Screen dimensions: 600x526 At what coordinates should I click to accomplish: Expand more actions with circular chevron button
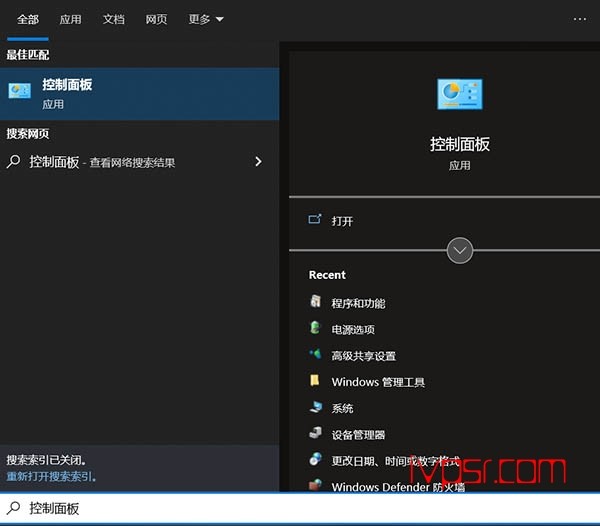click(460, 251)
